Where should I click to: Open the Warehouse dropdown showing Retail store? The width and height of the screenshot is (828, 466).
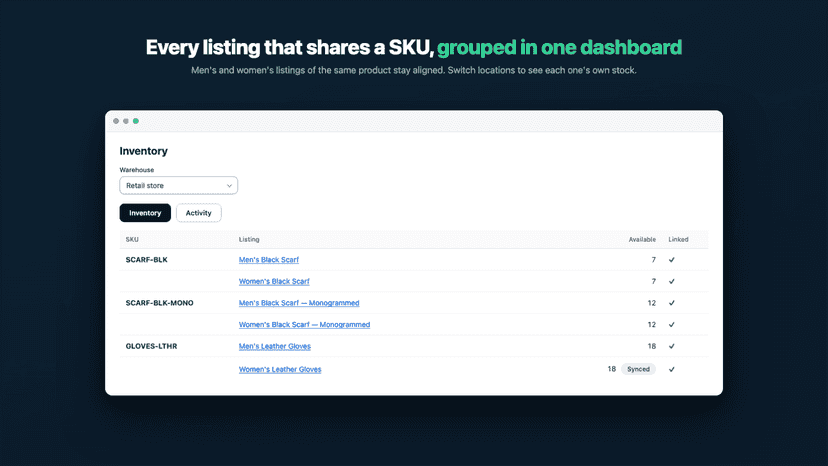click(x=178, y=185)
